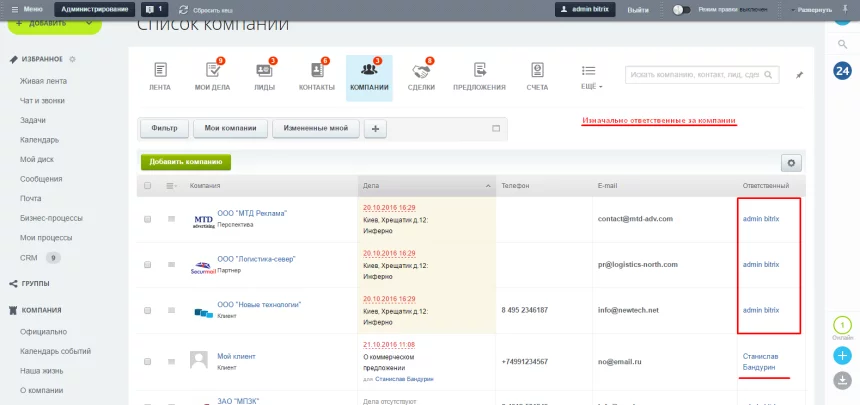The width and height of the screenshot is (860, 405).
Task: Open Сделки handshake icon
Action: tap(421, 71)
